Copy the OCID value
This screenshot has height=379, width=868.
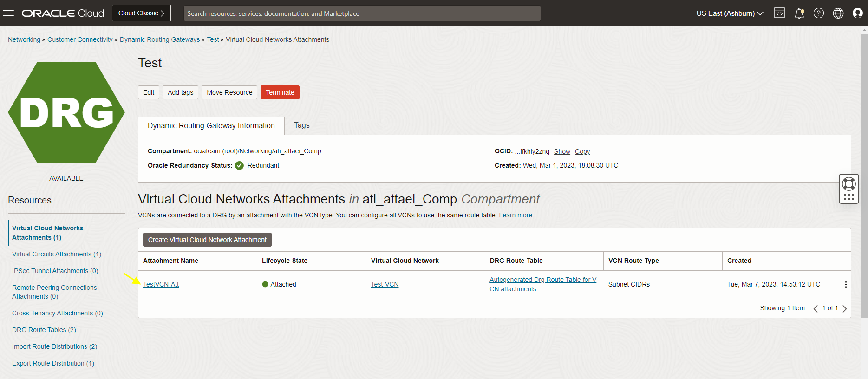pos(582,151)
